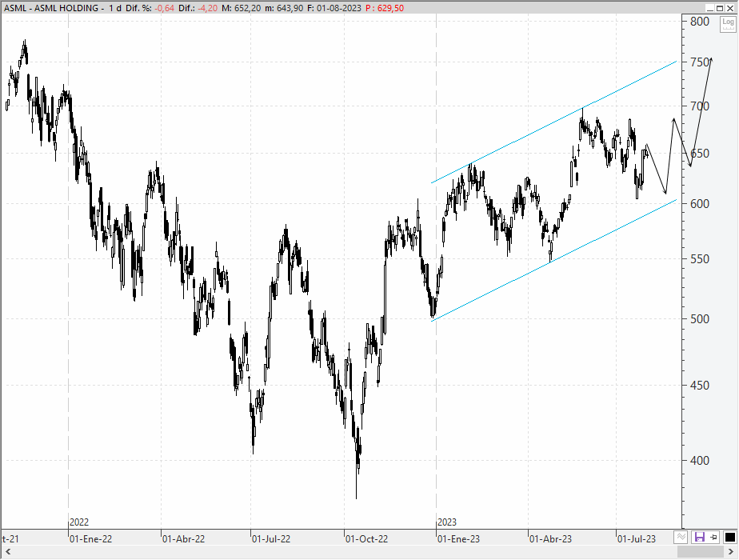The image size is (739, 560).
Task: Click the double chevron expand icon
Action: pos(681,537)
